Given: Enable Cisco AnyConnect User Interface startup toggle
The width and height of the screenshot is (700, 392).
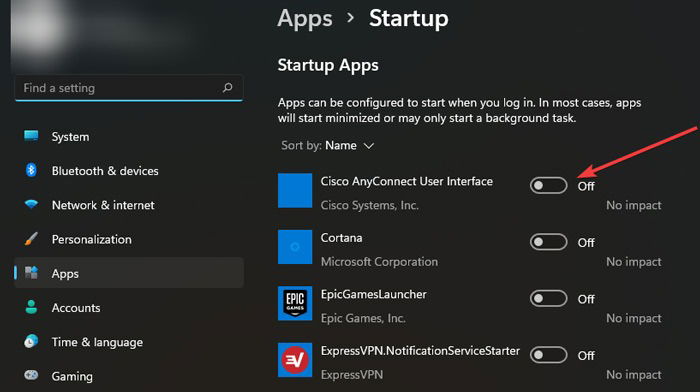Looking at the screenshot, I should pos(548,185).
